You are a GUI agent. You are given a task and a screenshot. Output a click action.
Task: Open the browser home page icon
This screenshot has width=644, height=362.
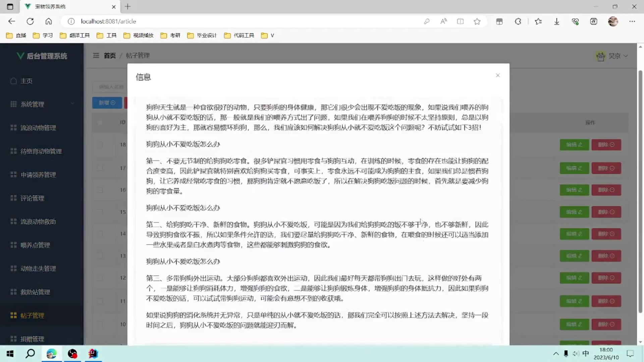(49, 21)
